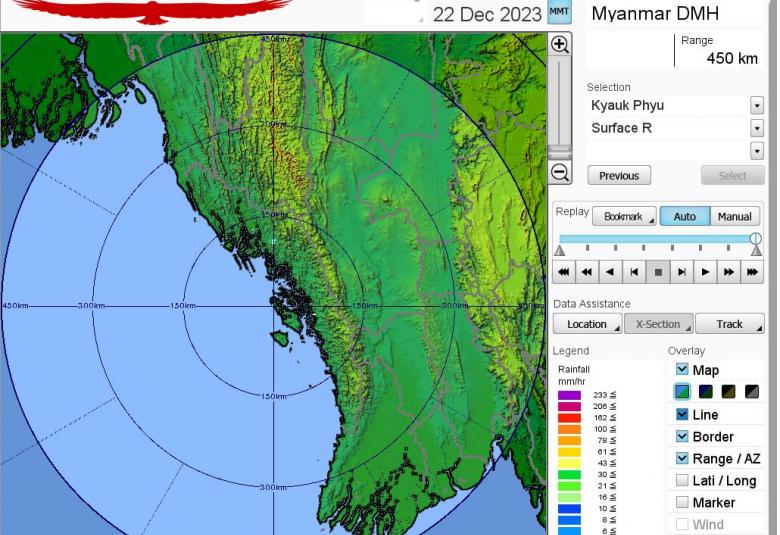
Task: Switch replay mode to Manual
Action: [734, 216]
